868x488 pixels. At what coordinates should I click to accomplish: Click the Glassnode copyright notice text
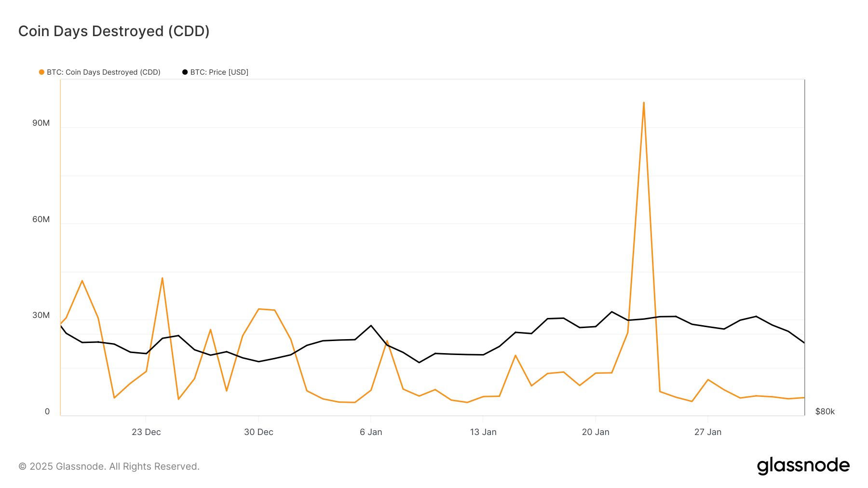109,466
